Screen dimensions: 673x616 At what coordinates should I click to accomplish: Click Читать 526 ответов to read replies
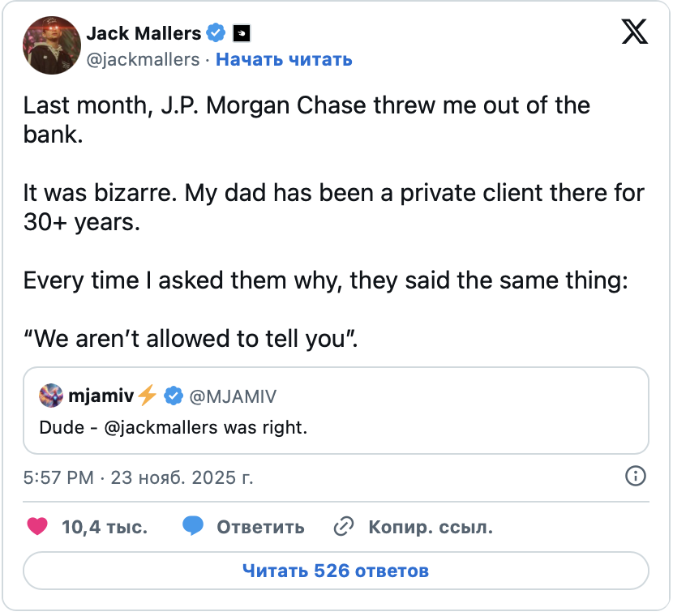[x=336, y=571]
